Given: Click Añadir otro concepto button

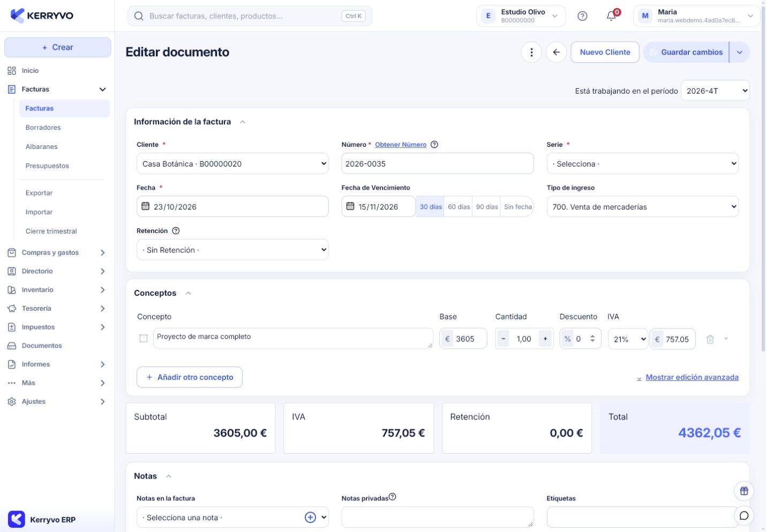Looking at the screenshot, I should coord(190,377).
